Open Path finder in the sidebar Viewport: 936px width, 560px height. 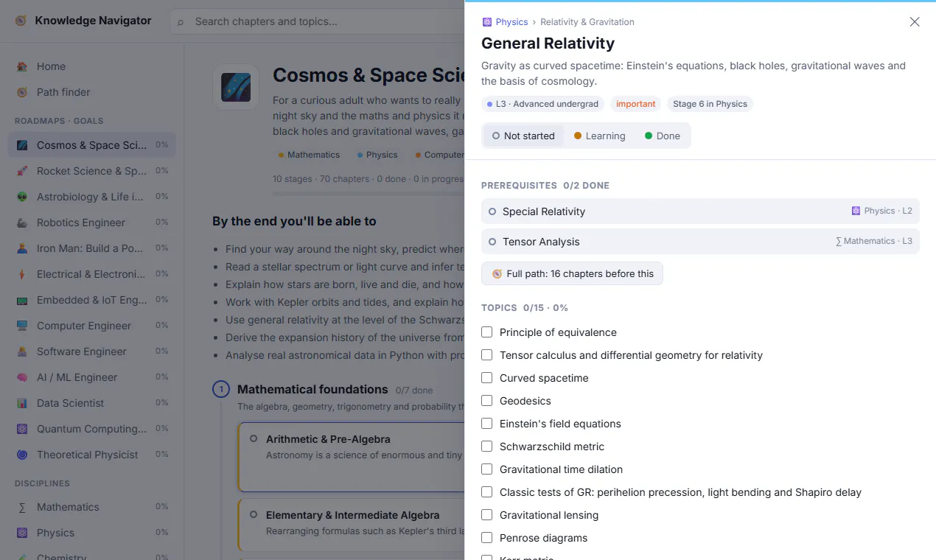pos(91,92)
